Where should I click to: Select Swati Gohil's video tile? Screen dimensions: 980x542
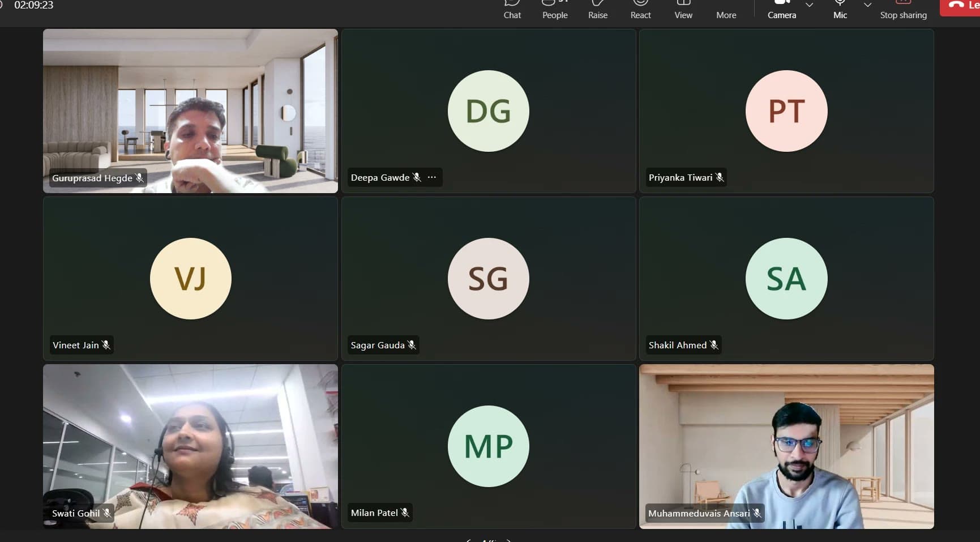[190, 446]
